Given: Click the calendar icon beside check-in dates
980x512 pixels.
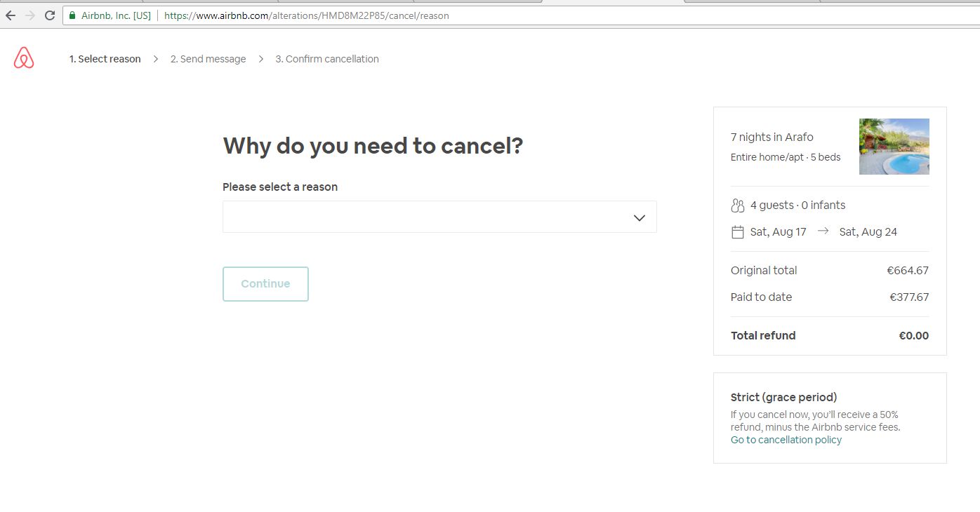Looking at the screenshot, I should pos(737,231).
